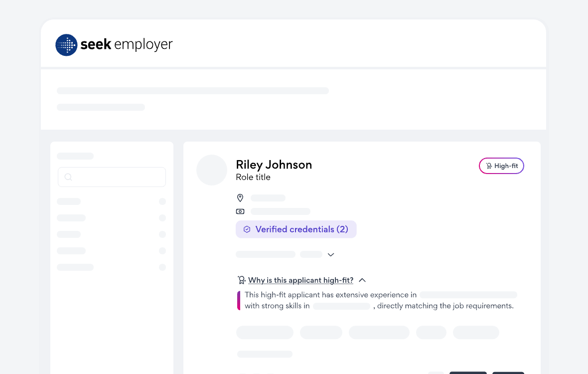Click the icon beside the high-fit question
The image size is (588, 374).
tap(241, 280)
